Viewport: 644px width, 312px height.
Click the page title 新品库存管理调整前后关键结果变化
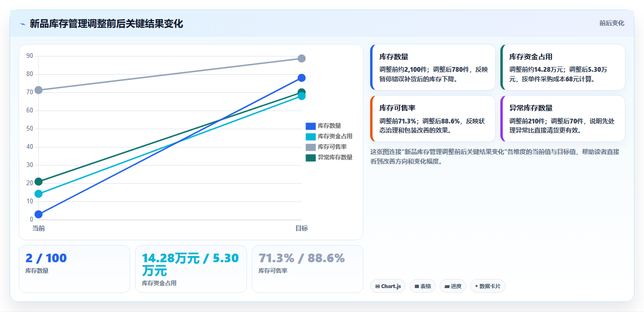106,23
